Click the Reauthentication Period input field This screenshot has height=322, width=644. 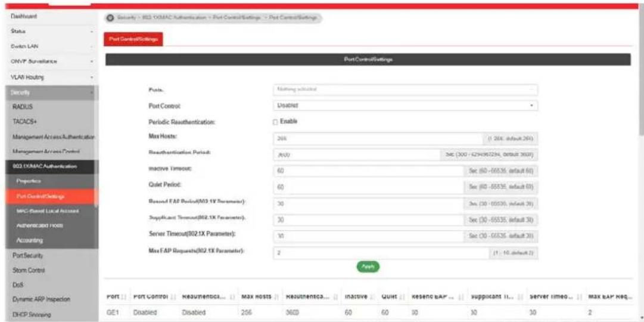356,154
